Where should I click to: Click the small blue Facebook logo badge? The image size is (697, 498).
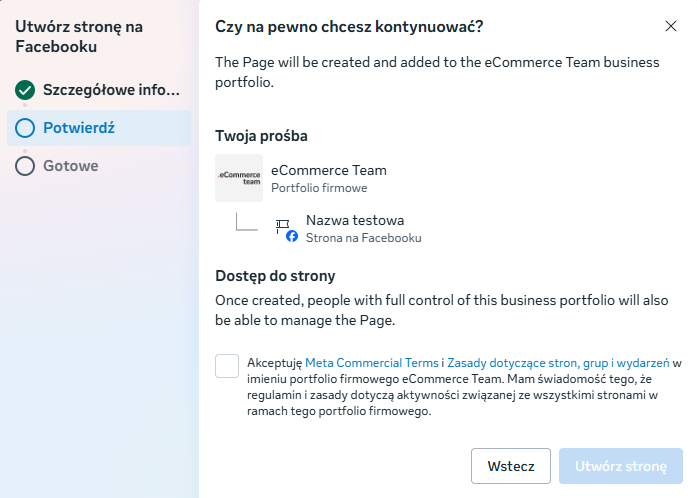point(292,237)
